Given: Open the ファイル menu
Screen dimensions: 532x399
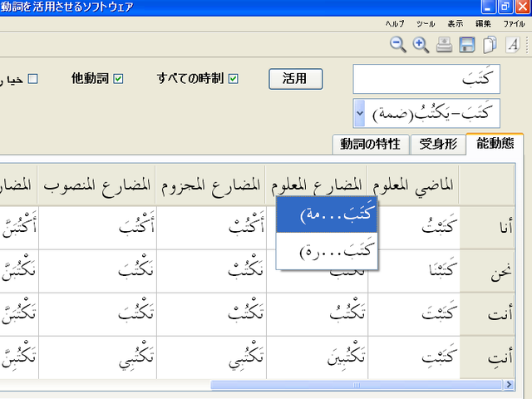Looking at the screenshot, I should tap(514, 24).
